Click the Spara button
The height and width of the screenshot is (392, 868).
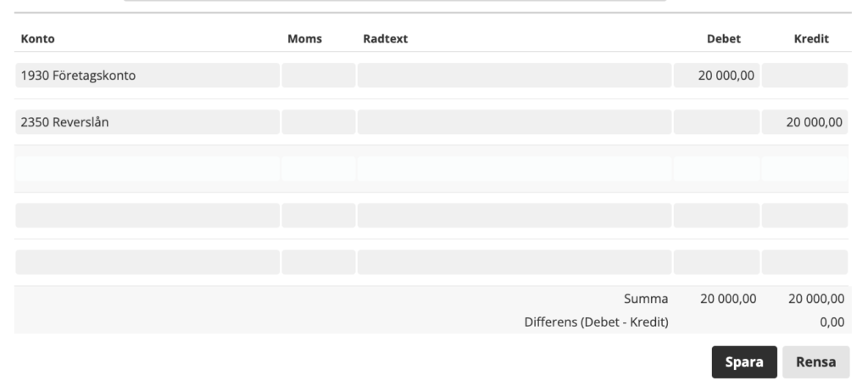744,361
